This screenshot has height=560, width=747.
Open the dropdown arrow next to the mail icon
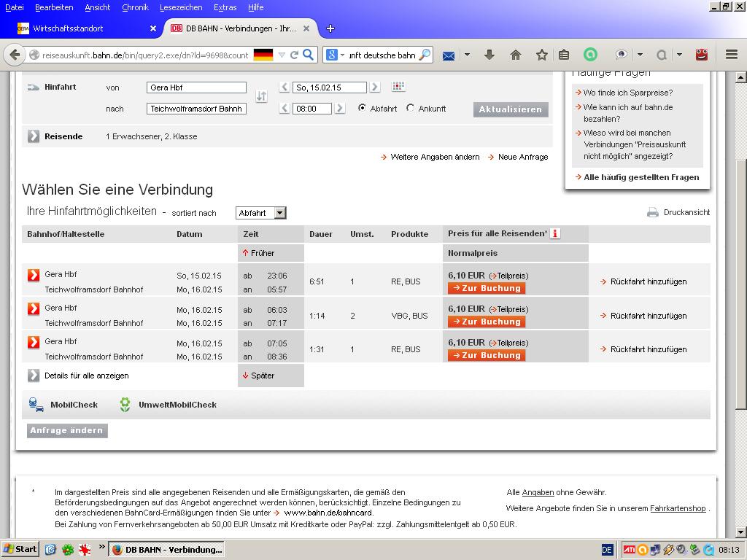click(468, 55)
